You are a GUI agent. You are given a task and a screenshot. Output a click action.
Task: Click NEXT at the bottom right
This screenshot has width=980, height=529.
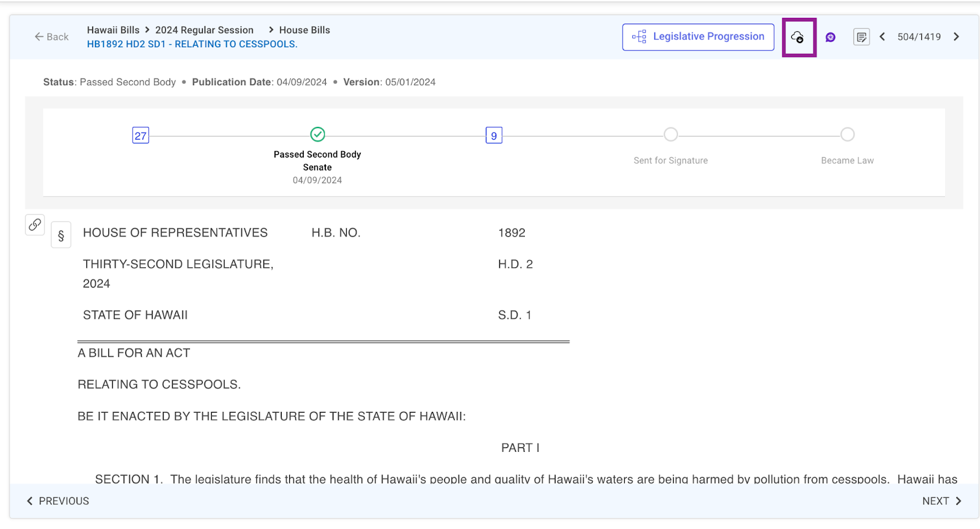point(941,501)
